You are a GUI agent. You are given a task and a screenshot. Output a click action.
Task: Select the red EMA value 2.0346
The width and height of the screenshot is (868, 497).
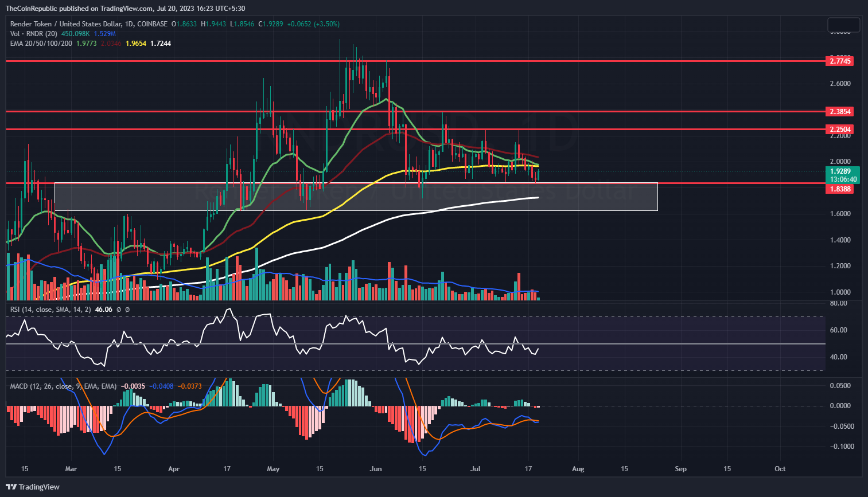click(x=111, y=44)
